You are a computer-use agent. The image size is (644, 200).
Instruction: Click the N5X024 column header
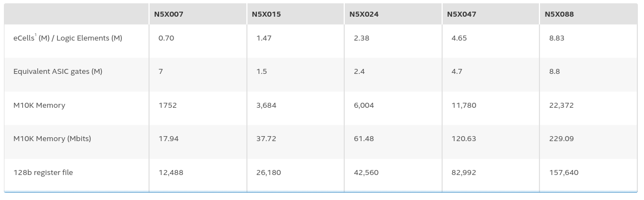(x=364, y=14)
